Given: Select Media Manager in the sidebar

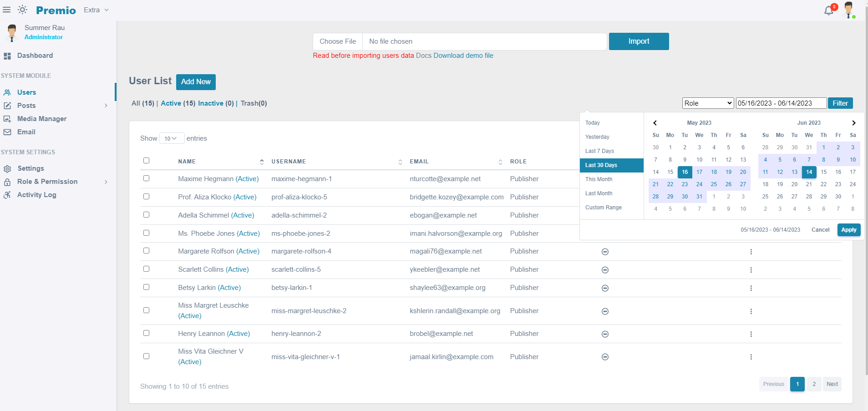Looking at the screenshot, I should coord(41,119).
